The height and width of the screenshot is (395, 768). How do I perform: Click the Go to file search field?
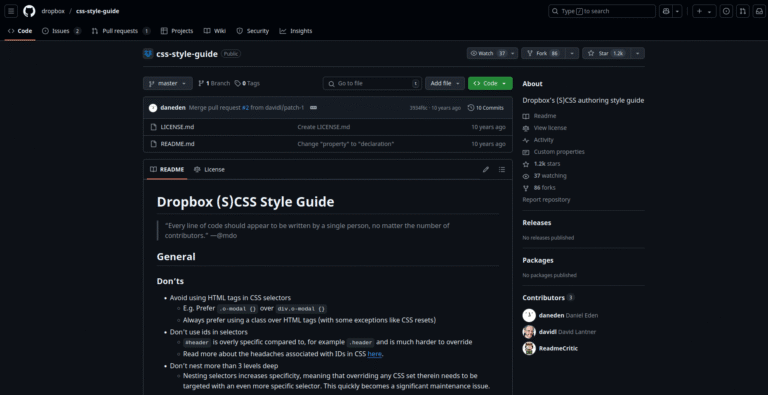click(372, 83)
